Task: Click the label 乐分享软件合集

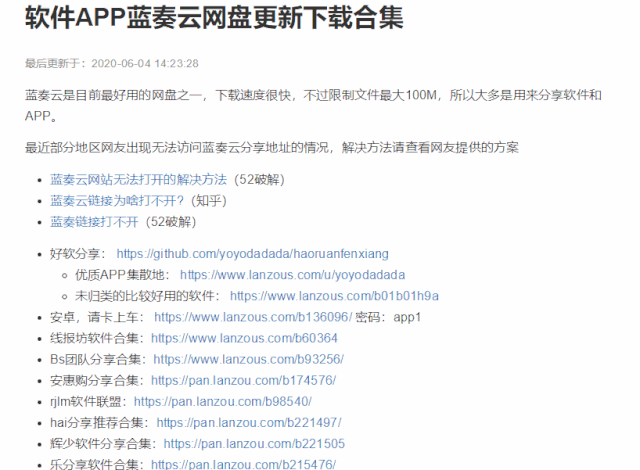Action: pyautogui.click(x=94, y=464)
